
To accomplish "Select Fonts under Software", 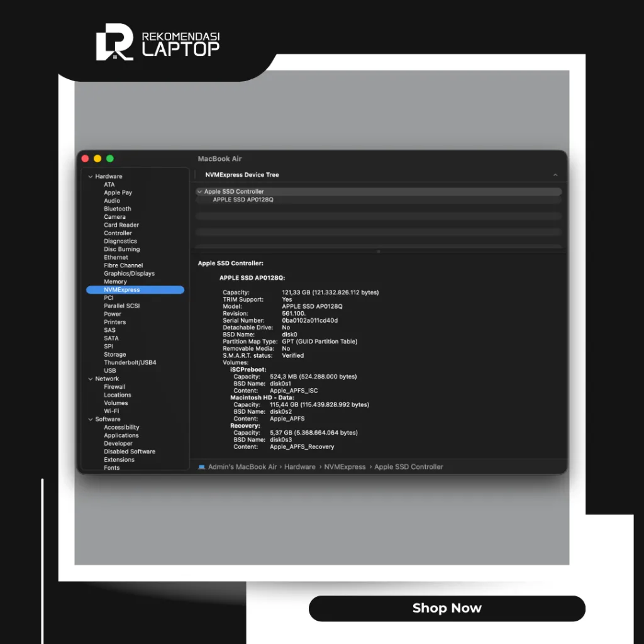I will pos(112,468).
